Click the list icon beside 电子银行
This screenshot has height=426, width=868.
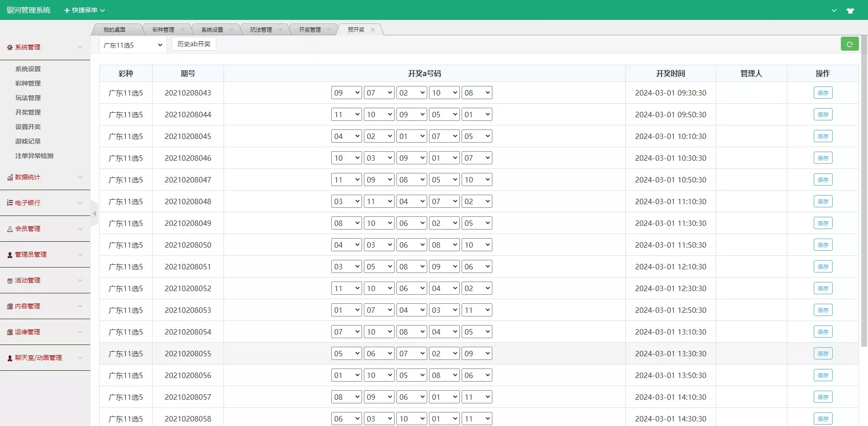pyautogui.click(x=10, y=203)
